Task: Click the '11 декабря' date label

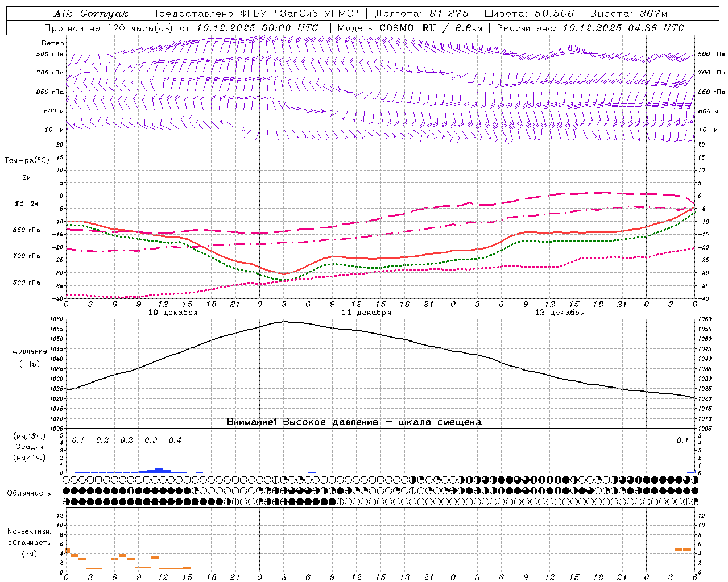Action: coord(366,313)
